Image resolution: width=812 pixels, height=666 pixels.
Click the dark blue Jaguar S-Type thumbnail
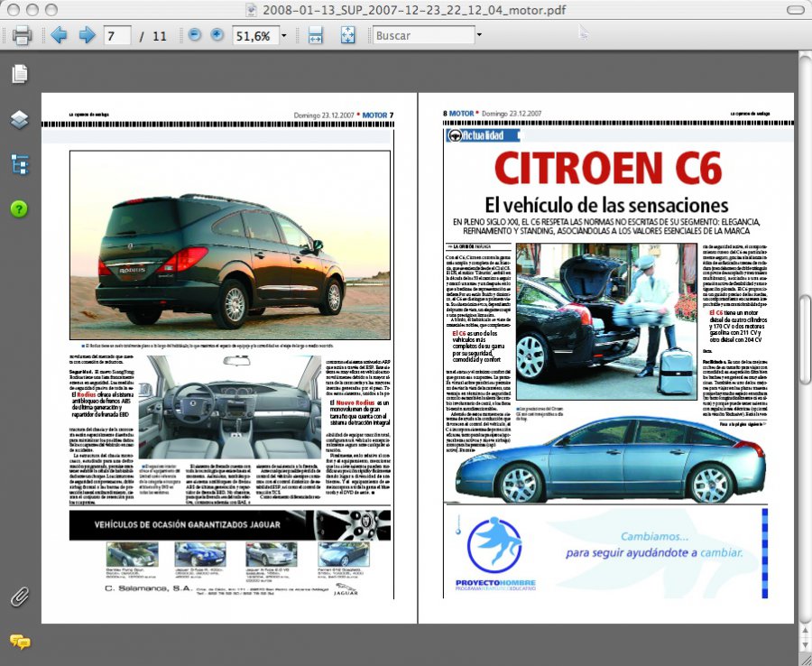(x=200, y=554)
